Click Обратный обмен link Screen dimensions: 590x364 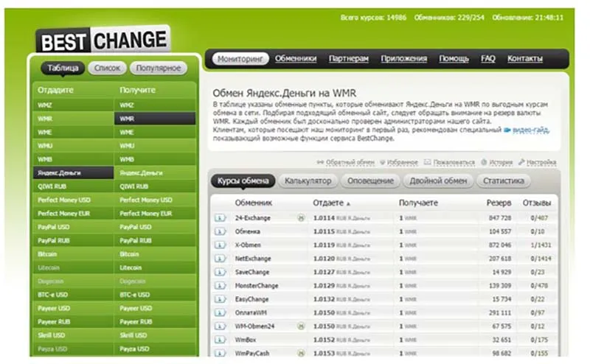pyautogui.click(x=350, y=162)
